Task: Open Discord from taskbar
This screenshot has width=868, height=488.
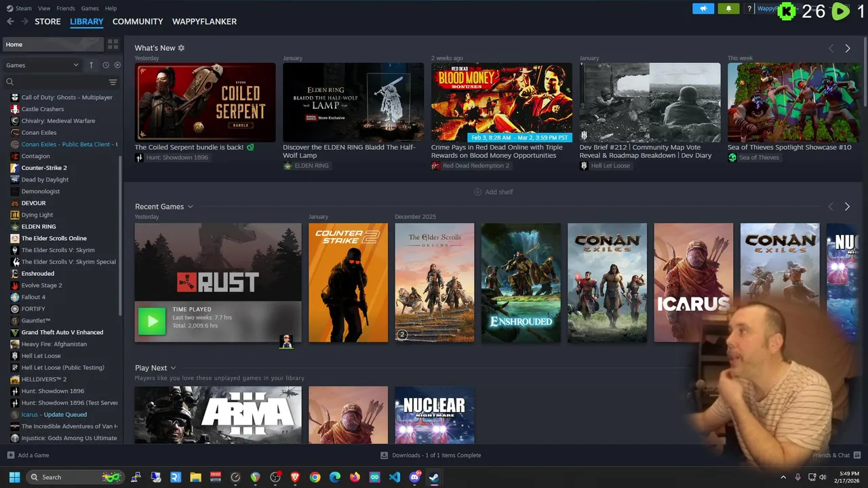Action: 414,477
